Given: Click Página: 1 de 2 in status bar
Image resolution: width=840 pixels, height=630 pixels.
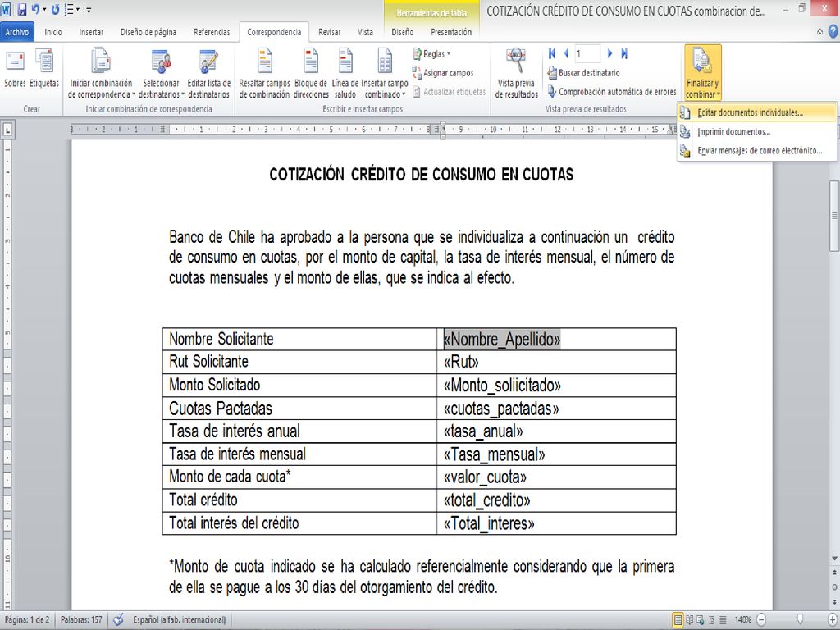Looking at the screenshot, I should click(27, 620).
